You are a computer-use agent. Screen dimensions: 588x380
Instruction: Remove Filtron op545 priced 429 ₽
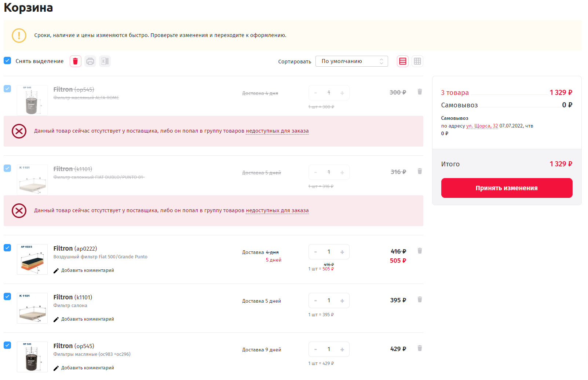pyautogui.click(x=420, y=348)
